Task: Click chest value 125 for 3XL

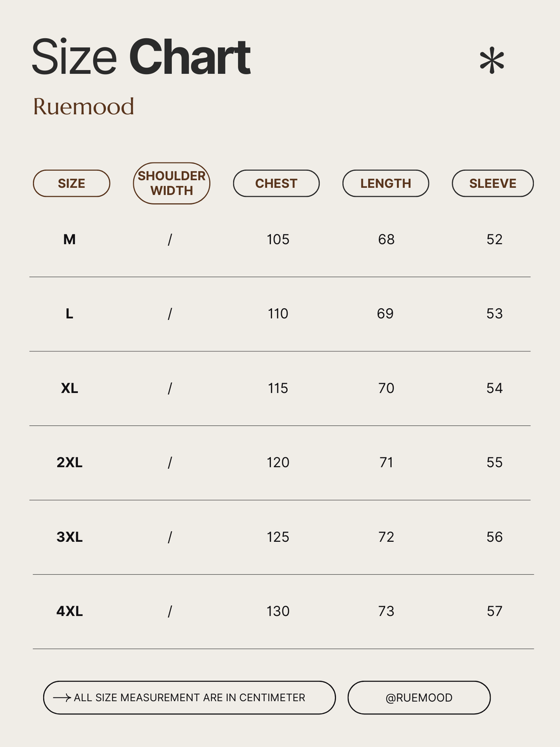Action: click(278, 537)
